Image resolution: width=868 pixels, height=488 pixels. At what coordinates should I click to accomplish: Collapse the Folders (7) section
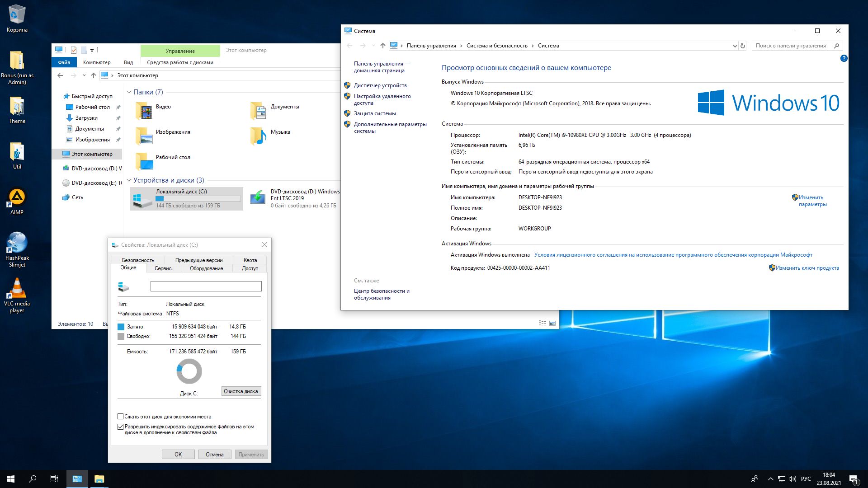[129, 92]
